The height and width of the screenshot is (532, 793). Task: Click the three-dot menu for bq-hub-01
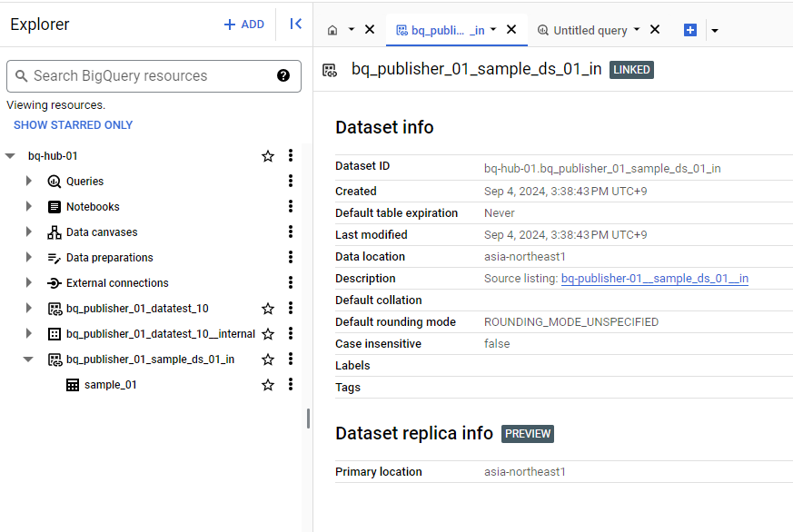[291, 156]
